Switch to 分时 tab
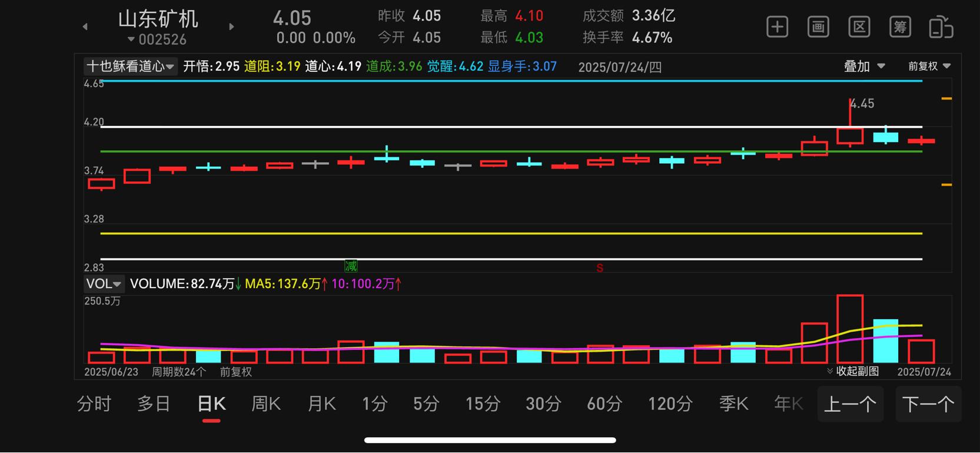The image size is (980, 453). (x=94, y=404)
